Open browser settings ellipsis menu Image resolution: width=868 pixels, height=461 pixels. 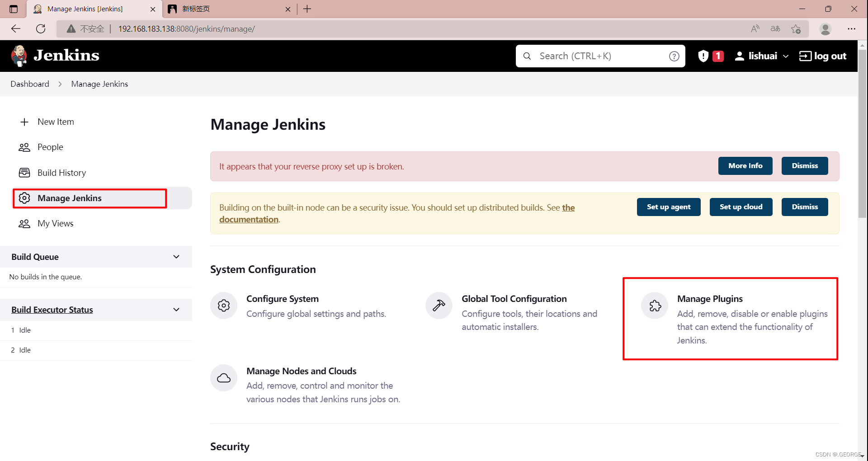click(x=852, y=29)
